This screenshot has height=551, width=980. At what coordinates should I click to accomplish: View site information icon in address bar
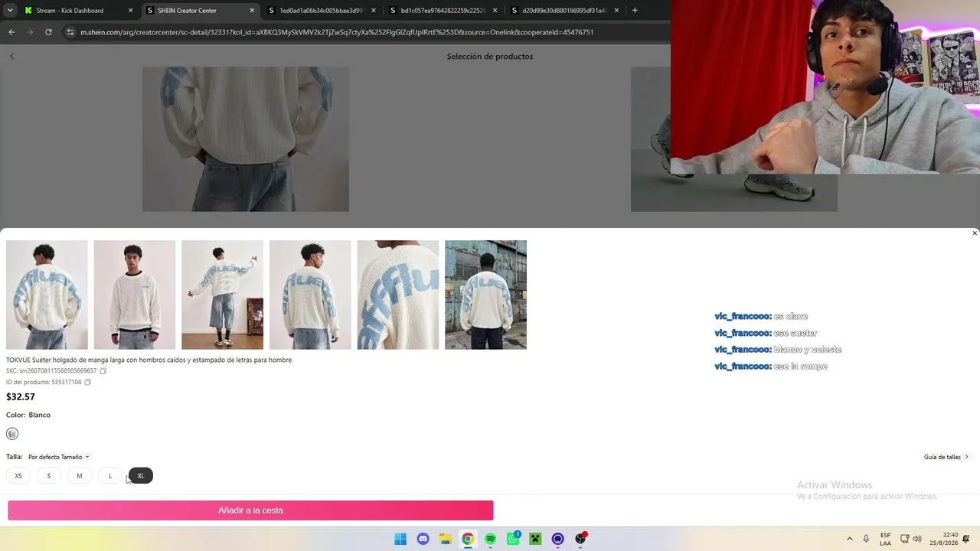click(x=70, y=32)
